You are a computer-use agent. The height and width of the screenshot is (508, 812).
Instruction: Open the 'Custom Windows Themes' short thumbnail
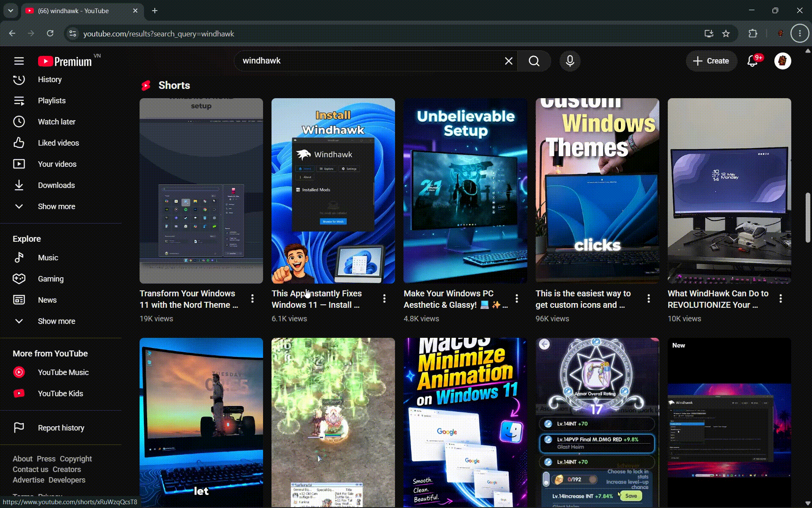click(597, 191)
